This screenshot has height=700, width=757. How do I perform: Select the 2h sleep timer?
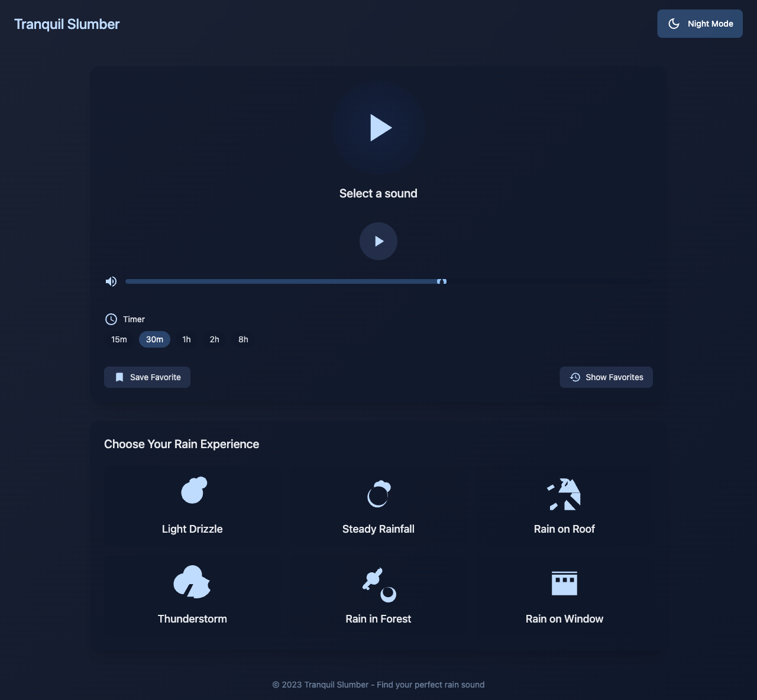214,339
